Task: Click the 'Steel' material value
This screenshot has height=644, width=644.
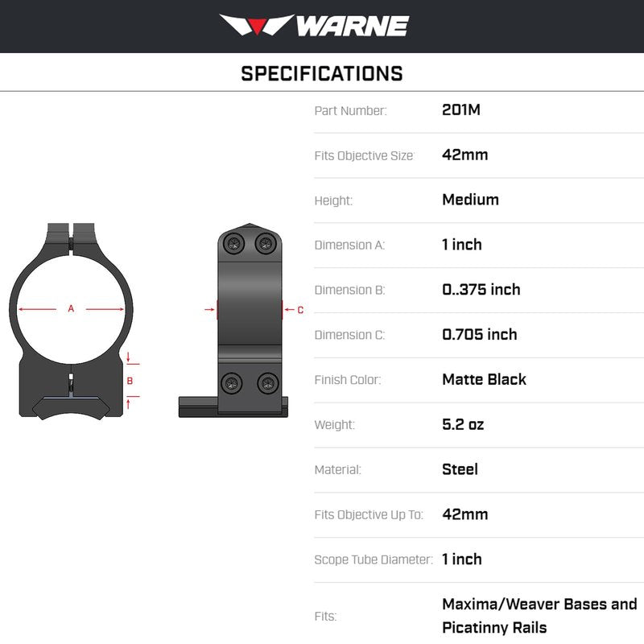Action: (x=460, y=469)
